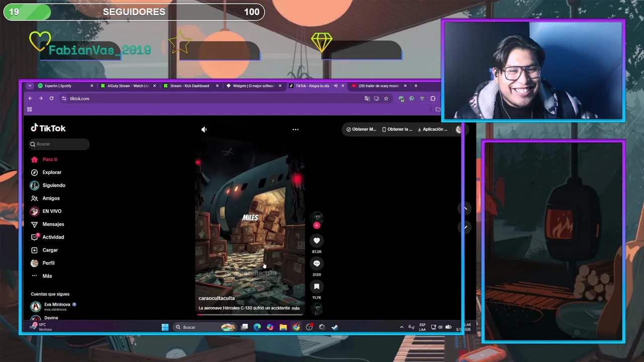Image resolution: width=644 pixels, height=362 pixels.
Task: Click the translate page icon
Action: click(x=367, y=99)
